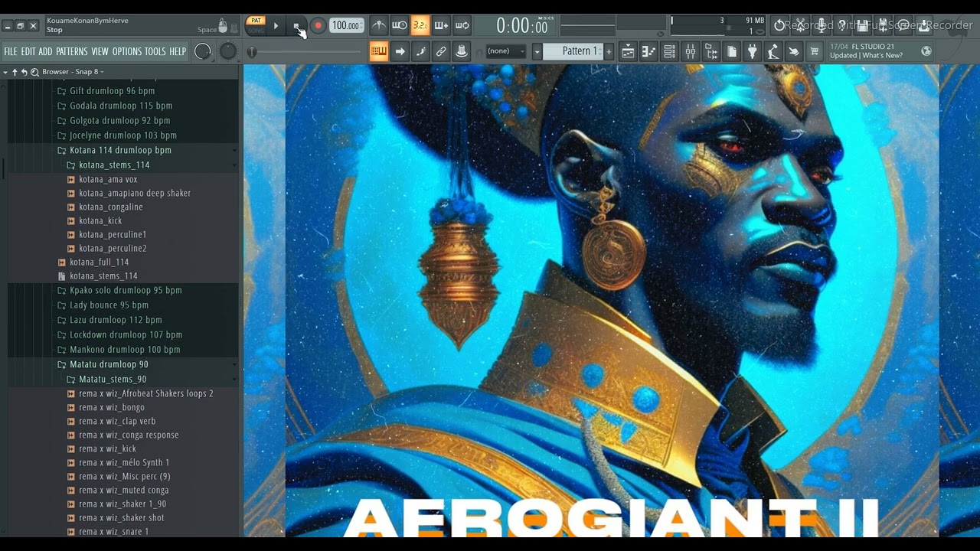Click the Stop button in transport
The width and height of the screenshot is (980, 551).
[297, 26]
